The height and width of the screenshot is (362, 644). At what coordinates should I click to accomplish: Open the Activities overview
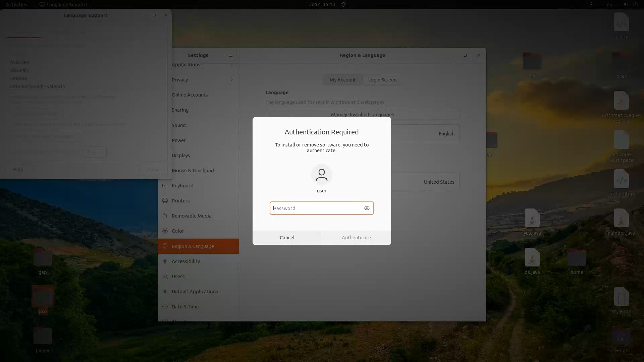coord(16,4)
